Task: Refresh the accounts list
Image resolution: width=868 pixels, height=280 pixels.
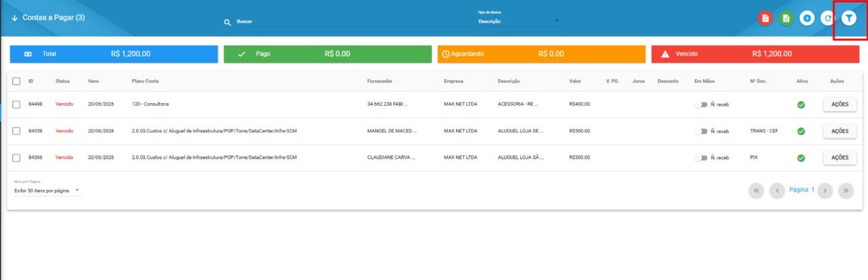Action: pyautogui.click(x=827, y=18)
